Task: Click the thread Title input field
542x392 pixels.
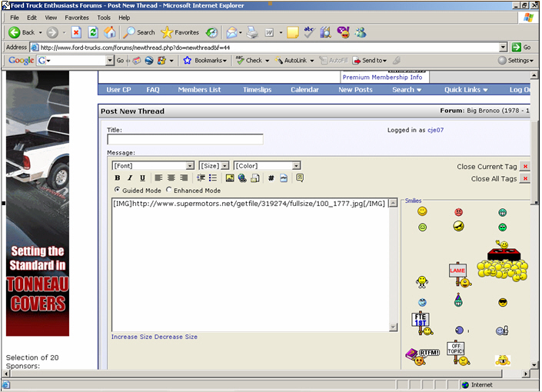Action: [185, 139]
